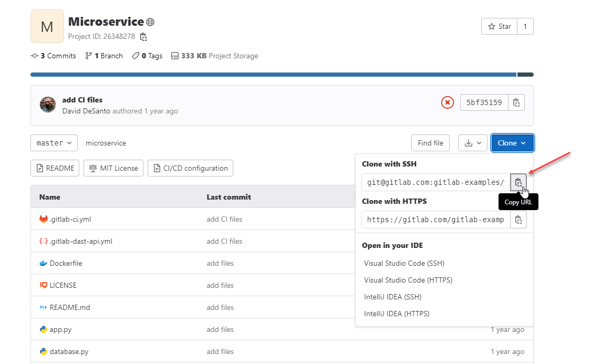Viewport: 602px width, 364px height.
Task: Click the .gitlab-ci.yml file icon
Action: [44, 219]
